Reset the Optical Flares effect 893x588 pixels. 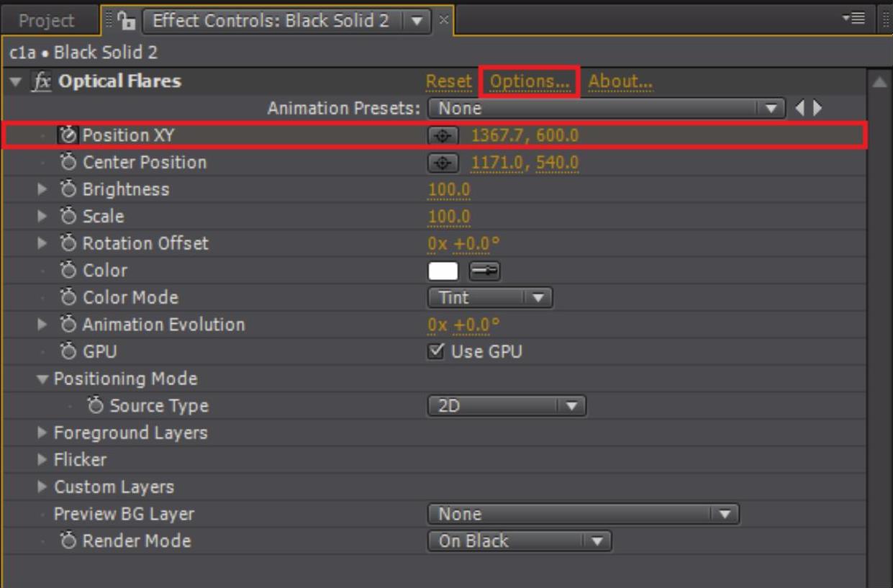coord(448,81)
